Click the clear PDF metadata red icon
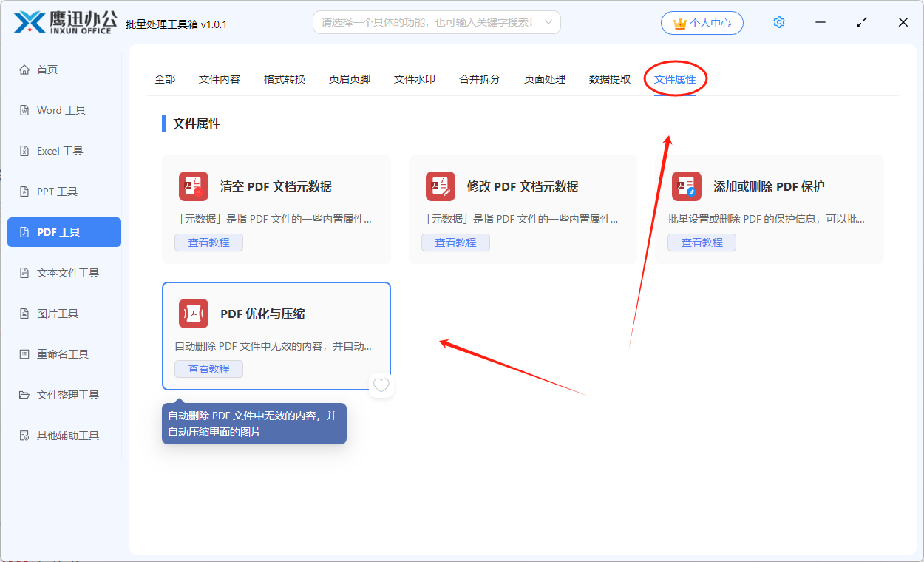The height and width of the screenshot is (562, 924). pyautogui.click(x=194, y=186)
